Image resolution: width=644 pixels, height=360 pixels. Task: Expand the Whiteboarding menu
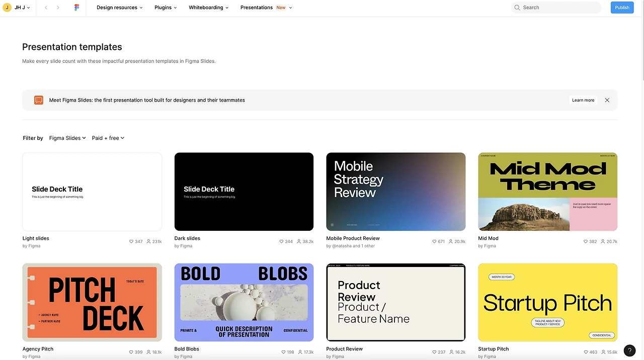click(208, 8)
